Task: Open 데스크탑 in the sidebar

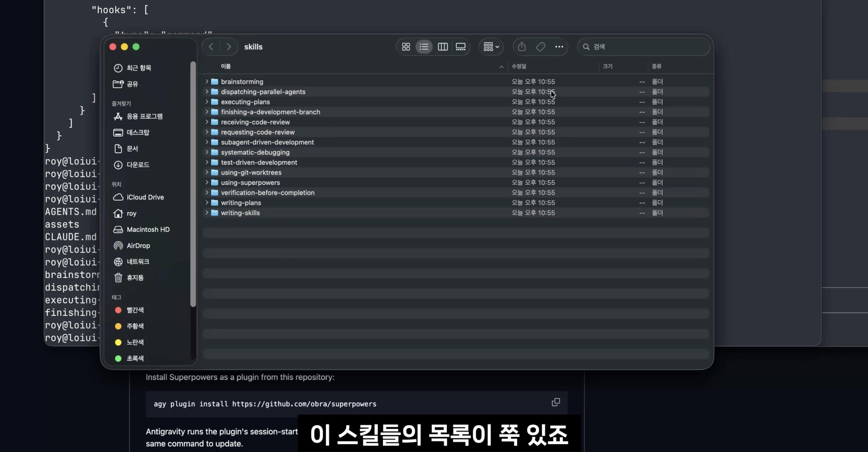Action: pos(132,133)
